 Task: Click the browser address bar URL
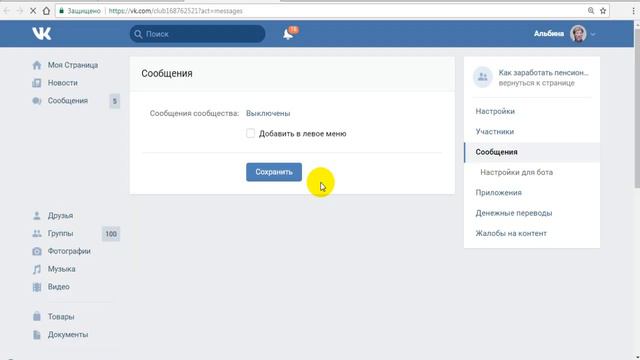[176, 11]
